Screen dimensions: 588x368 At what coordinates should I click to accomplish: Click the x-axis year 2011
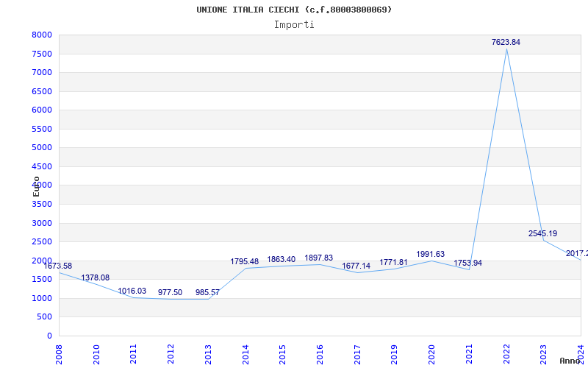tap(134, 354)
